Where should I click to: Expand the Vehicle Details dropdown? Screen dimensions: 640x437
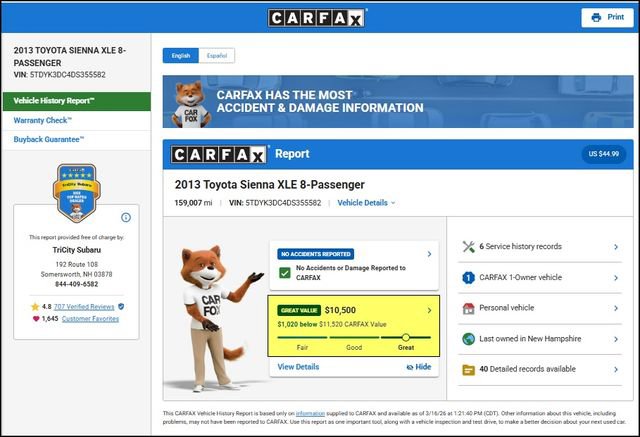366,203
